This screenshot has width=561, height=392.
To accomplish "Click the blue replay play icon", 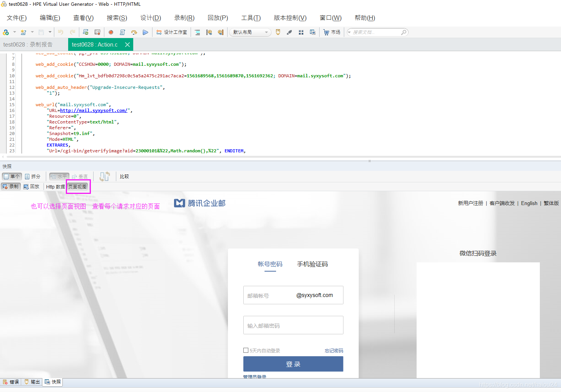I will (x=146, y=32).
